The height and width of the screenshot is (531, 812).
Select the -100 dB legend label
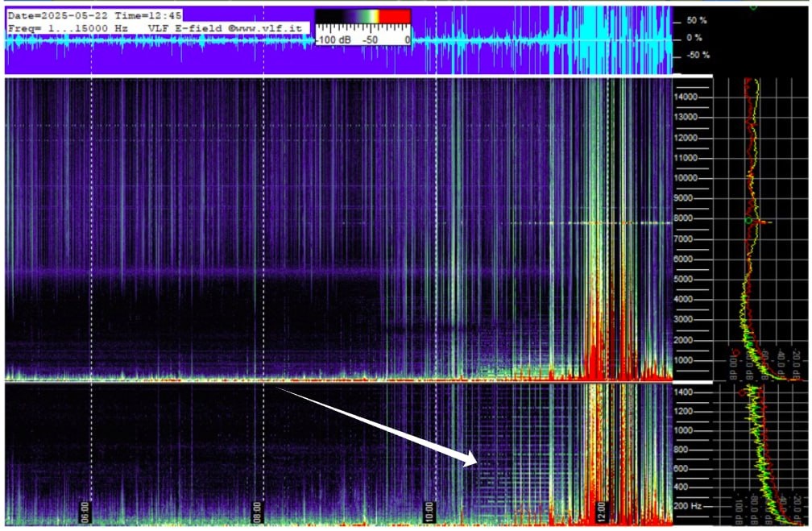[x=333, y=40]
